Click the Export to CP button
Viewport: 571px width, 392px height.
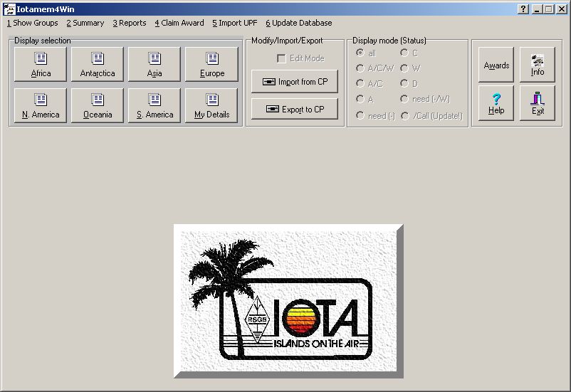point(295,109)
